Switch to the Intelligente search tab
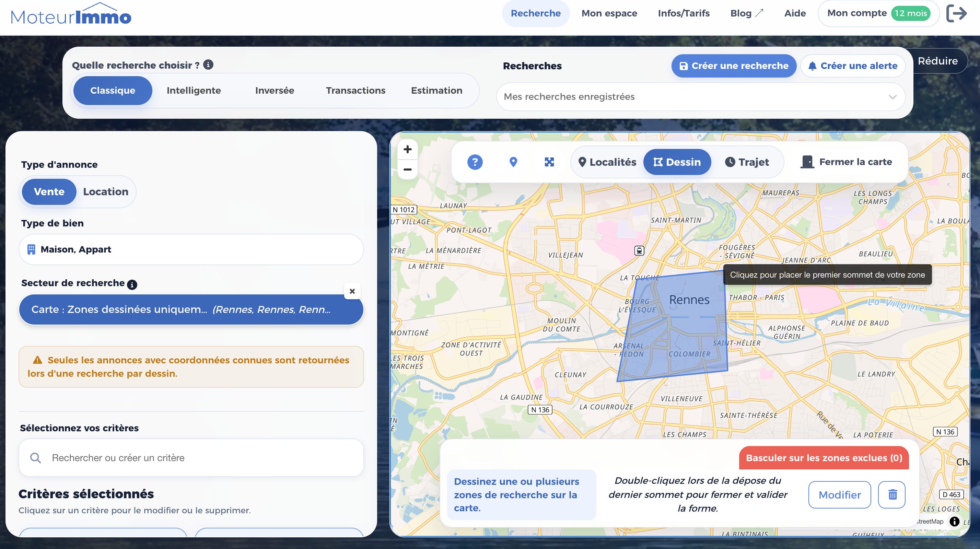The width and height of the screenshot is (980, 549). (194, 91)
